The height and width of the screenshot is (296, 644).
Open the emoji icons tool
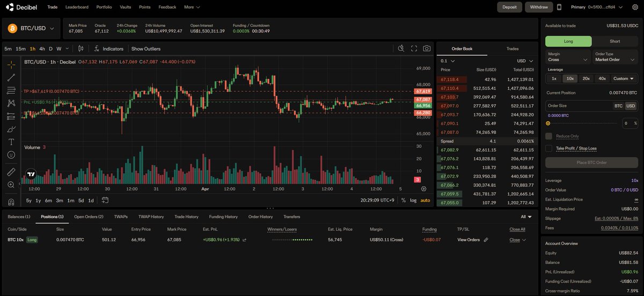11,154
